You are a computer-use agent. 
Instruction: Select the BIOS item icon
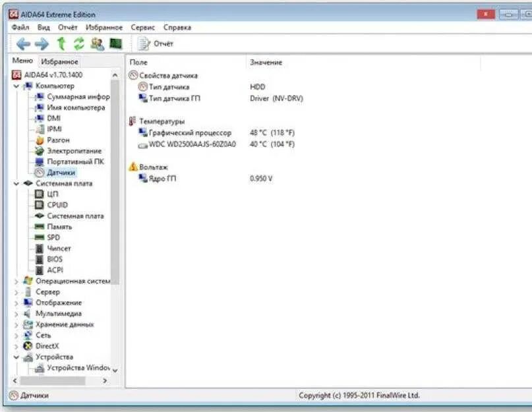pyautogui.click(x=40, y=259)
